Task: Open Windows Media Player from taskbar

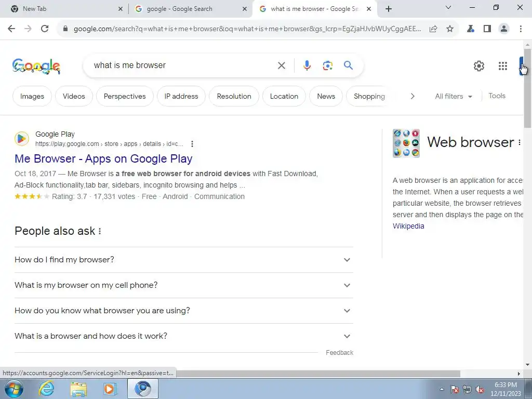Action: pos(110,389)
